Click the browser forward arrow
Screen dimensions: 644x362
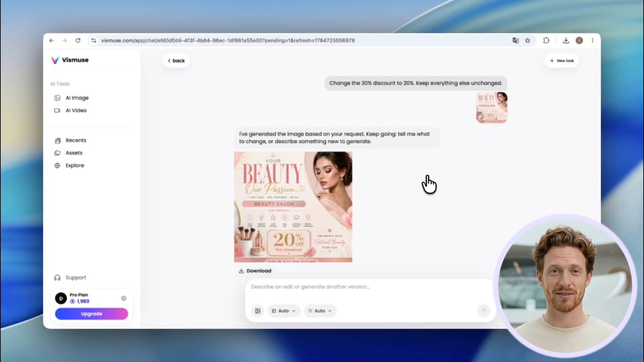64,40
